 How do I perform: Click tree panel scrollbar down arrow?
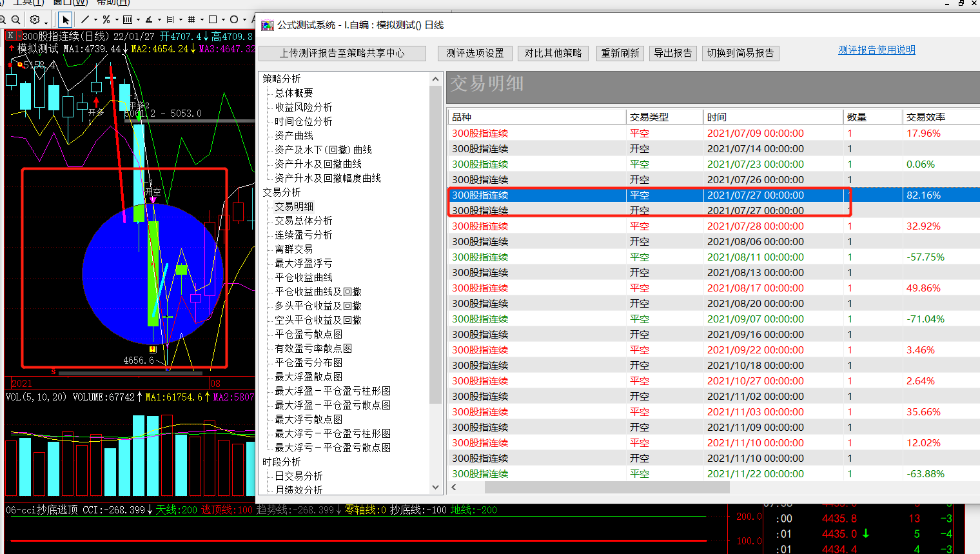[436, 487]
